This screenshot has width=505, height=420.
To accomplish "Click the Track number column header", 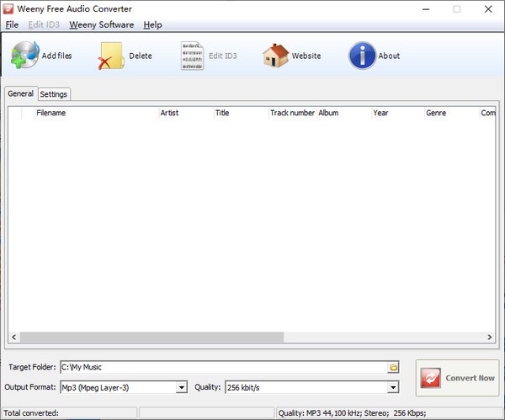I will (x=291, y=113).
